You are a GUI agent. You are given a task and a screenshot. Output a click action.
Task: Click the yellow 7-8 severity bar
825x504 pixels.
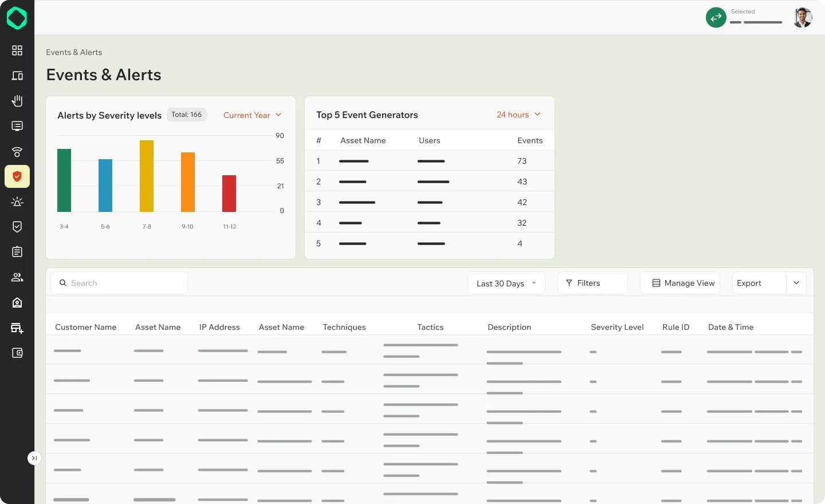pyautogui.click(x=147, y=176)
